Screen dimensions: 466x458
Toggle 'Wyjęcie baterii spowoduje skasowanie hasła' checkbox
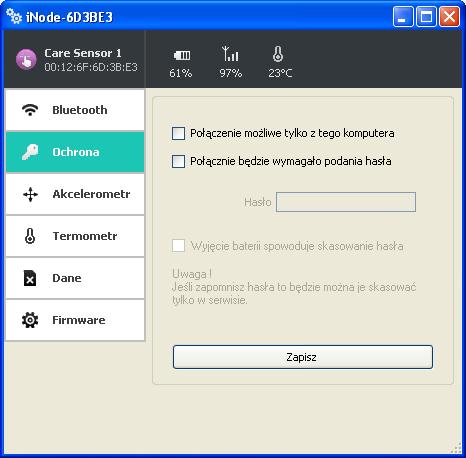(178, 246)
